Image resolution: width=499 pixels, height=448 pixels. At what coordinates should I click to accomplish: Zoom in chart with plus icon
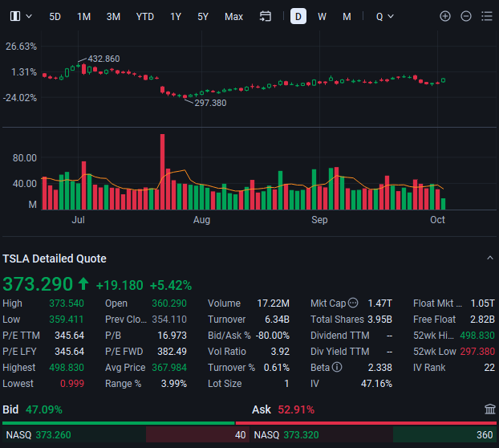(x=445, y=16)
